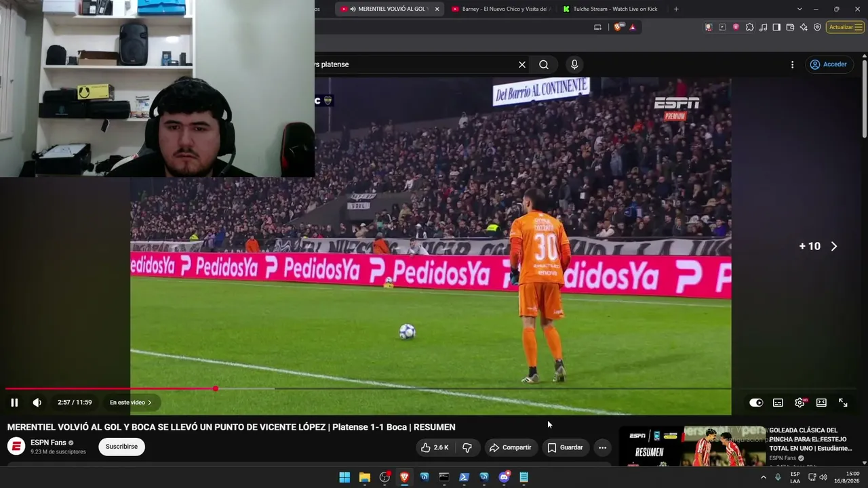
Task: Save the video with Guardar
Action: 565,447
